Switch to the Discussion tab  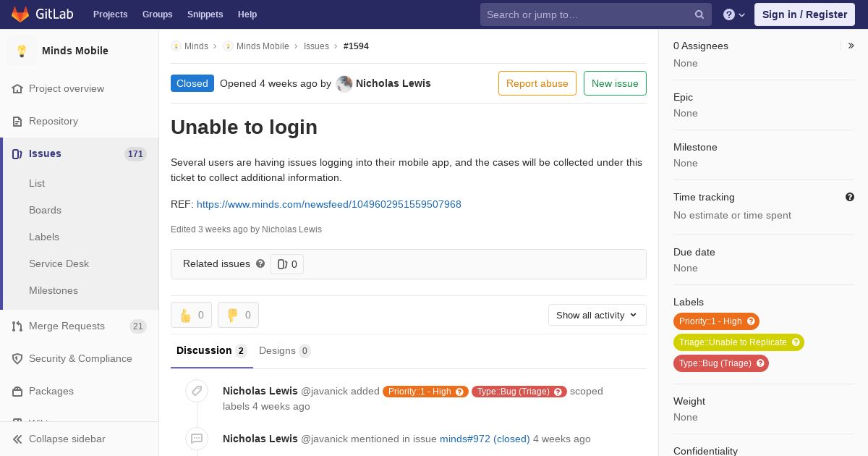point(212,350)
